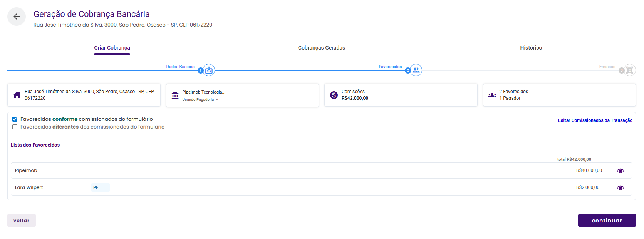
Task: Select the house icon in address card
Action: point(17,95)
